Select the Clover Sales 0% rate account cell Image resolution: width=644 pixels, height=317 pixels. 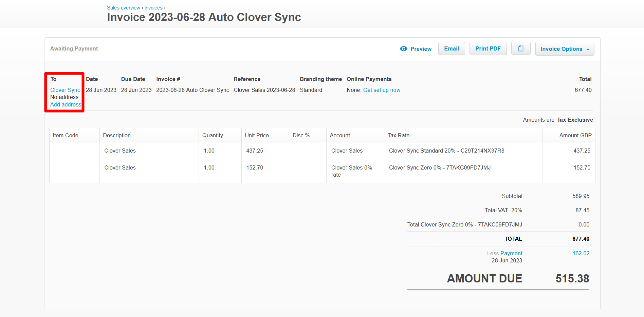point(351,171)
